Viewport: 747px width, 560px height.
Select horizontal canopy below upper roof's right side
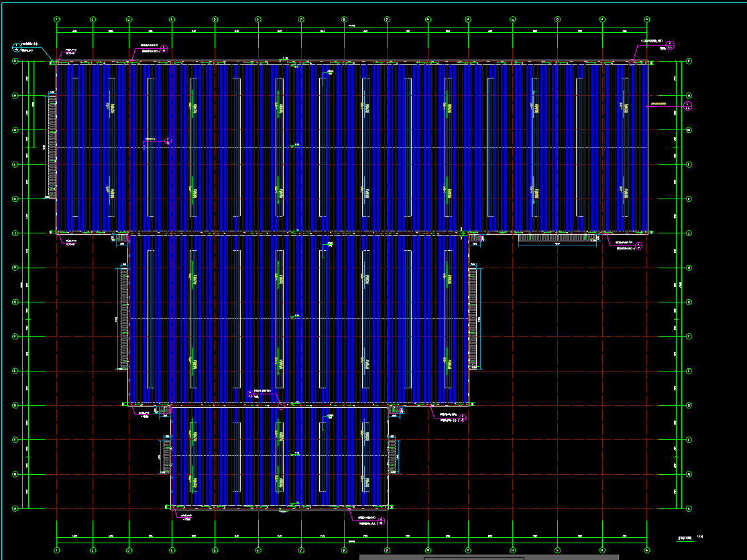coord(557,237)
